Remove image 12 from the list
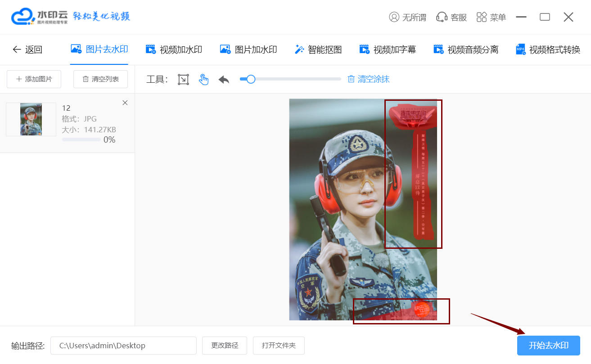The height and width of the screenshot is (364, 591). point(125,103)
